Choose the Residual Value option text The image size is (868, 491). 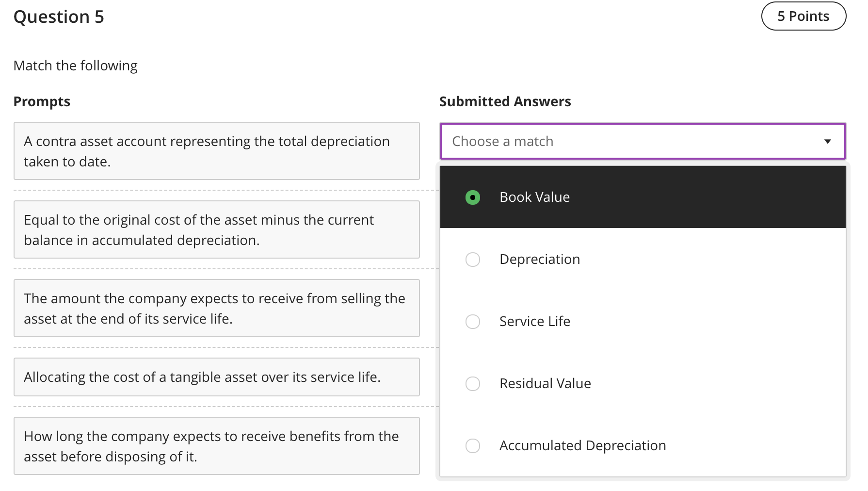coord(545,384)
